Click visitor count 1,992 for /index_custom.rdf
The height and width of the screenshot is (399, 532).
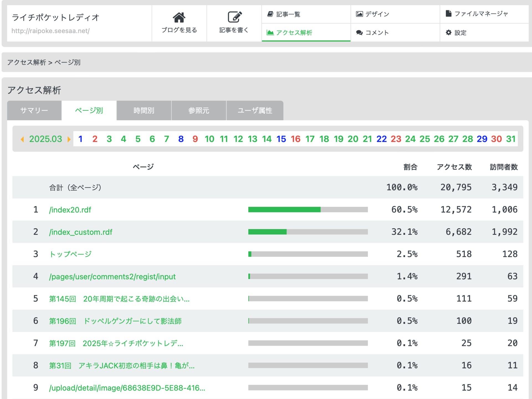(x=505, y=232)
